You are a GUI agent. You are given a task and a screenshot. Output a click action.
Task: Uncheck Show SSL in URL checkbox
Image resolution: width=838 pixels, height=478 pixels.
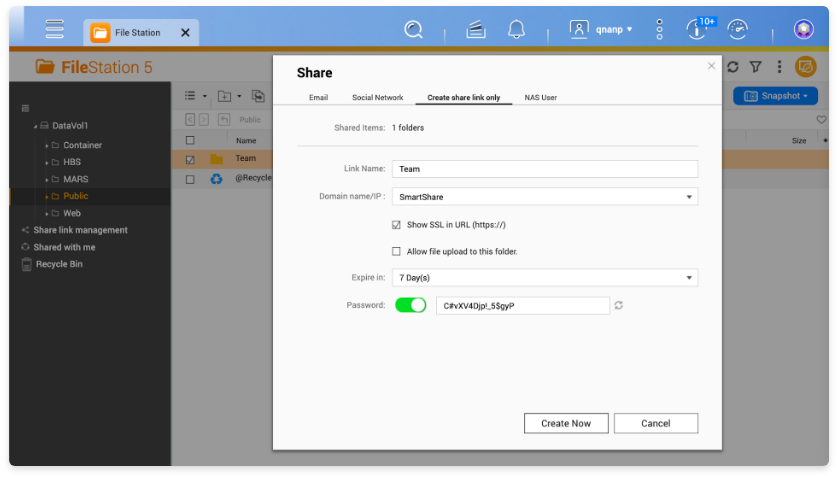[397, 225]
